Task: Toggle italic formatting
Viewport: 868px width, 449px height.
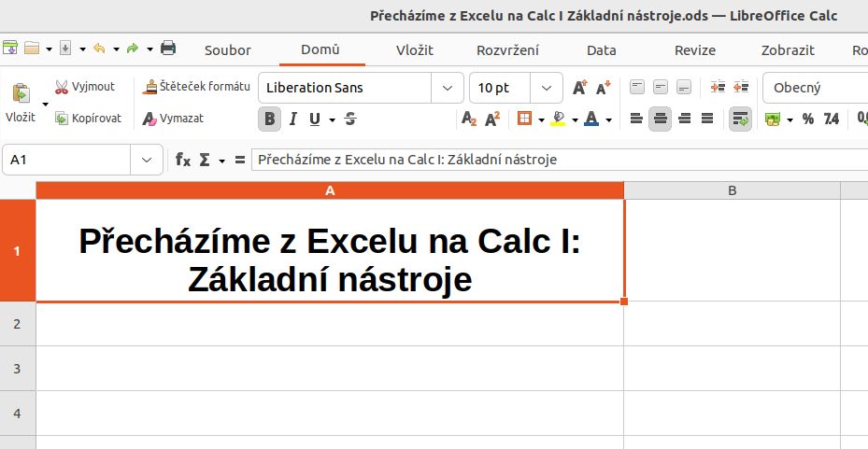Action: pyautogui.click(x=292, y=119)
